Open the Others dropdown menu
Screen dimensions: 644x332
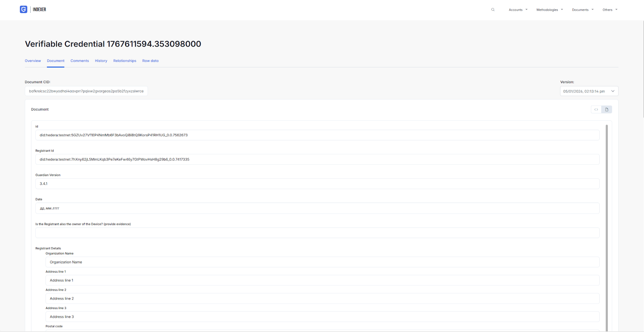609,10
